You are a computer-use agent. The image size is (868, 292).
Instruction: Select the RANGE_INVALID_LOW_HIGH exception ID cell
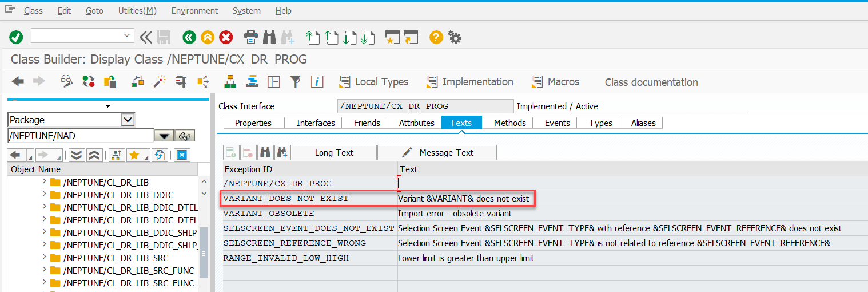(x=310, y=258)
